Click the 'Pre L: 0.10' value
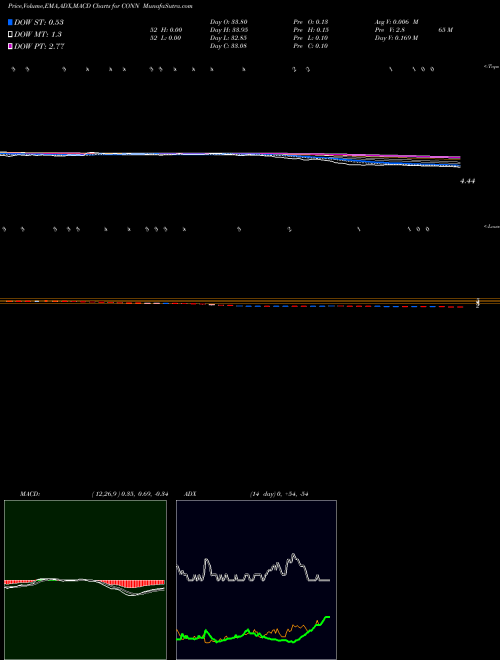 [311, 38]
